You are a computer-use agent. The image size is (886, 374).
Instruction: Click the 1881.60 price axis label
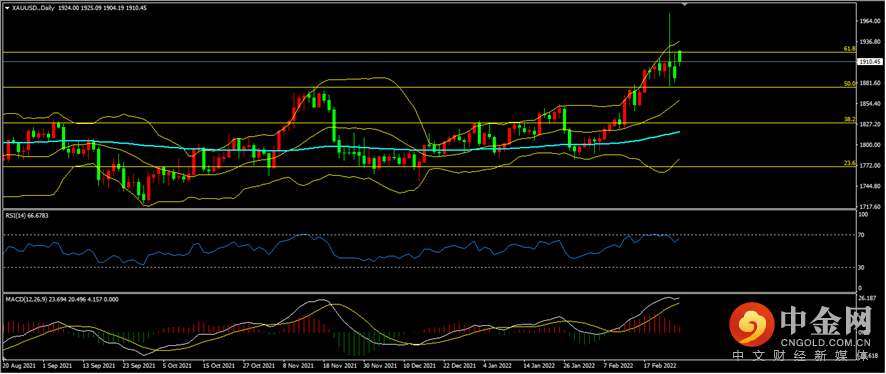870,83
